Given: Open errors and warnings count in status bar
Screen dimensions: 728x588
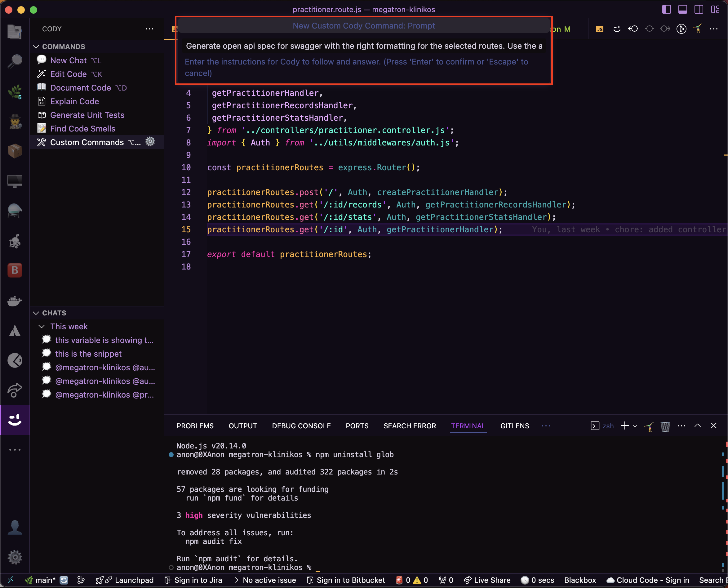Looking at the screenshot, I should [412, 580].
